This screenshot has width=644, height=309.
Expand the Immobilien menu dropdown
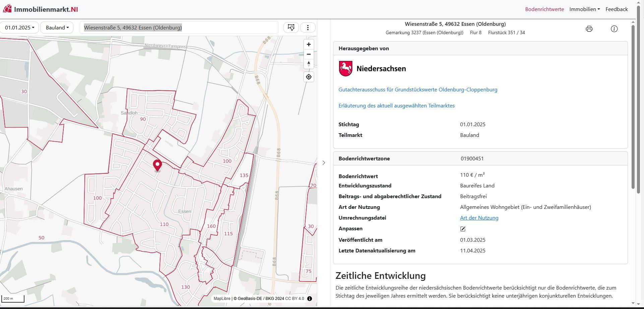tap(584, 9)
